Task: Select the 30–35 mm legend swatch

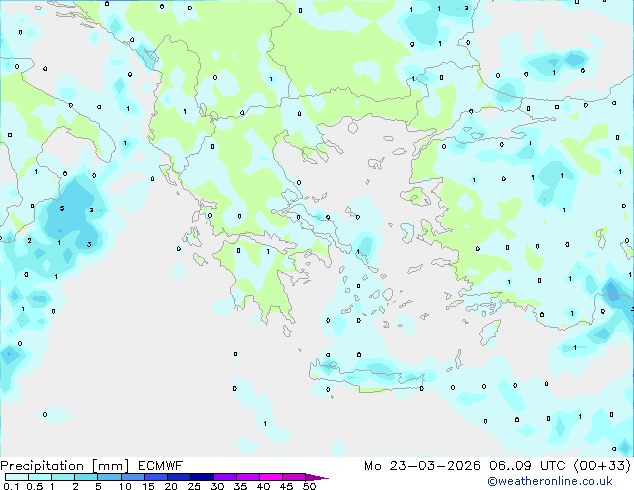Action: (x=224, y=477)
